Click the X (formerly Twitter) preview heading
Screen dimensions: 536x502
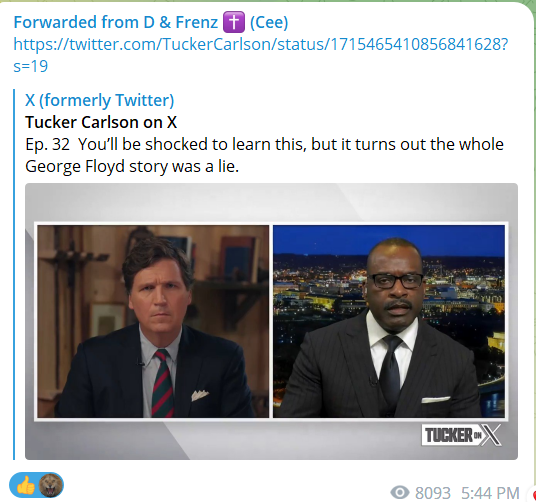point(99,100)
